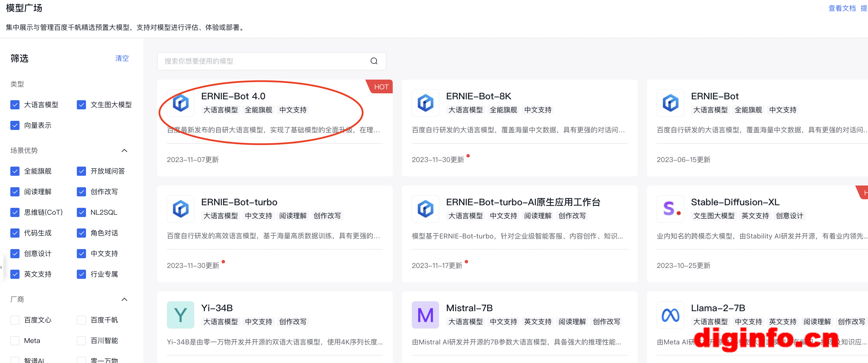Open the Mistral-7B model title
Screen dimensions: 868x363
(x=469, y=308)
